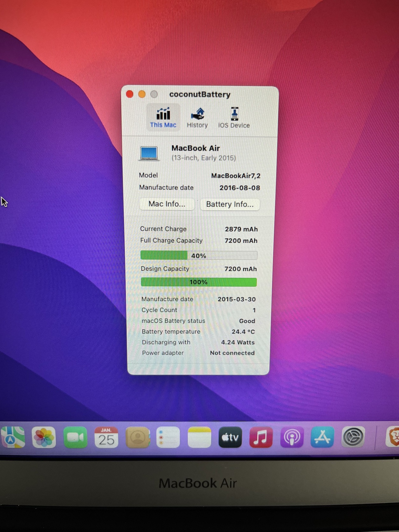Open Calendar showing Jan 25
The width and height of the screenshot is (399, 532).
[106, 437]
